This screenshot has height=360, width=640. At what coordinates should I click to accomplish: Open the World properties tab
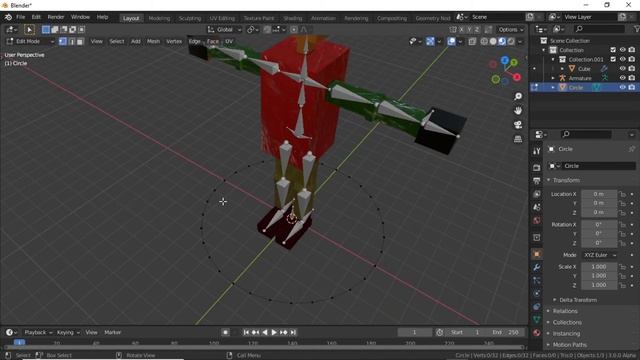click(537, 220)
